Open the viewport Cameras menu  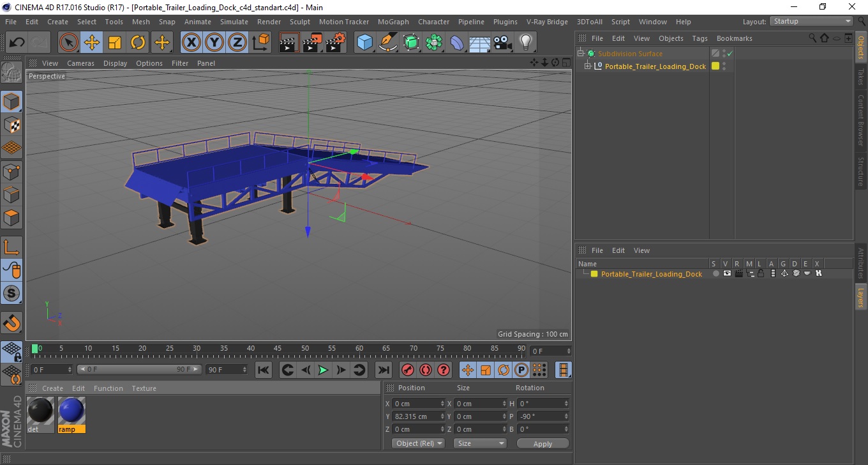point(80,63)
